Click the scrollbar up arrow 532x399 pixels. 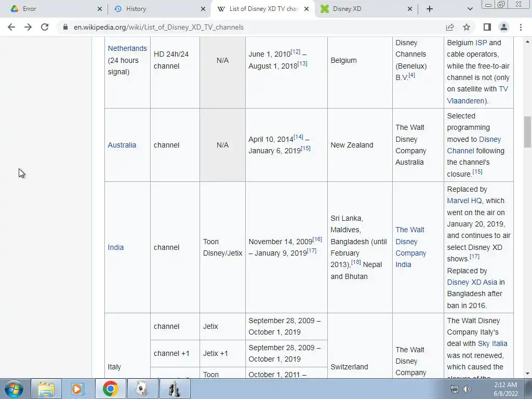pos(527,42)
